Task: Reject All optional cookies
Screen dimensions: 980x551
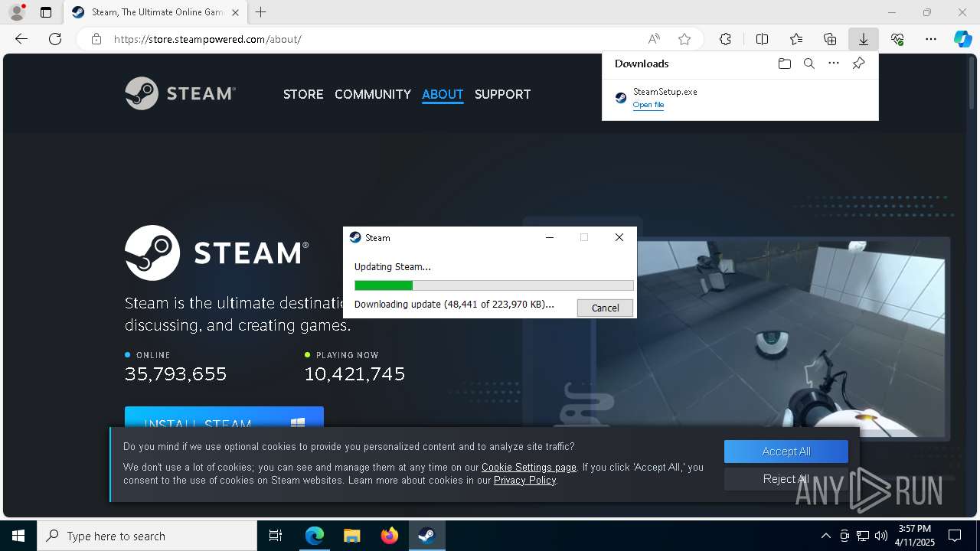Action: [786, 479]
